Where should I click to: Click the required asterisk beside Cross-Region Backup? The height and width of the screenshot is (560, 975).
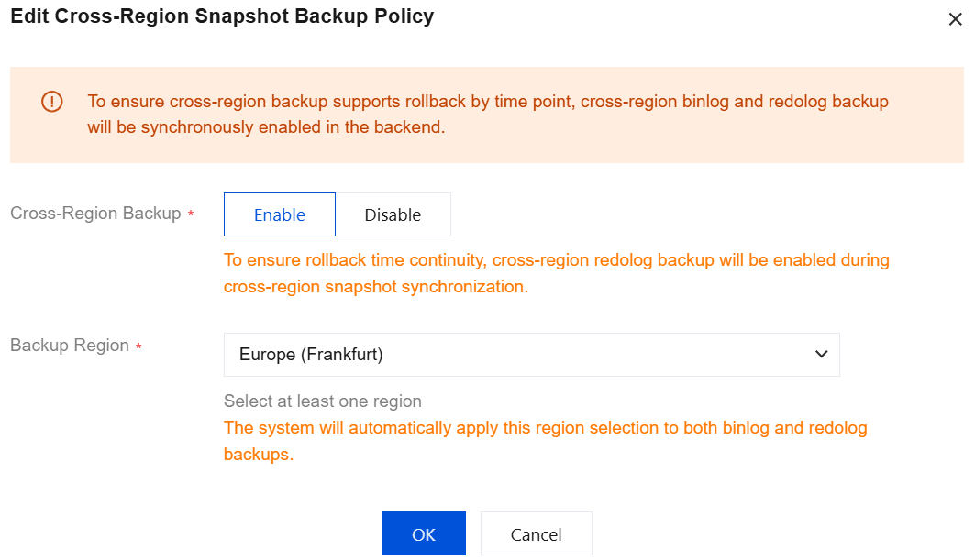tap(191, 214)
